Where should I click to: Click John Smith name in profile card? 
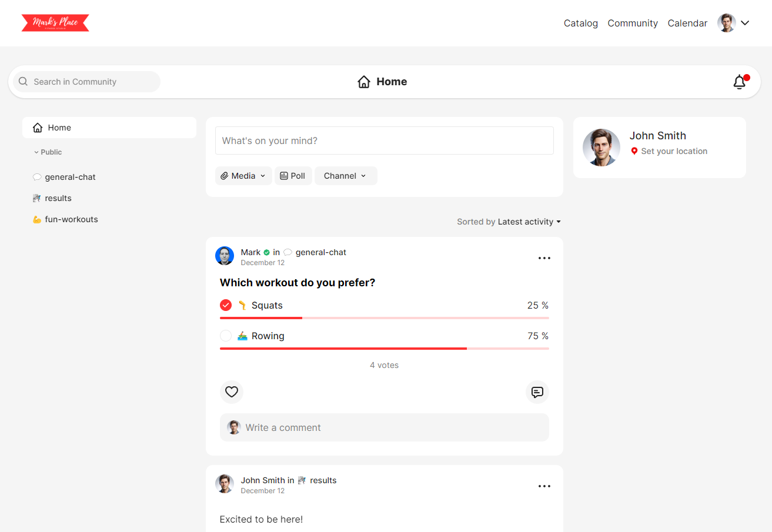coord(658,136)
